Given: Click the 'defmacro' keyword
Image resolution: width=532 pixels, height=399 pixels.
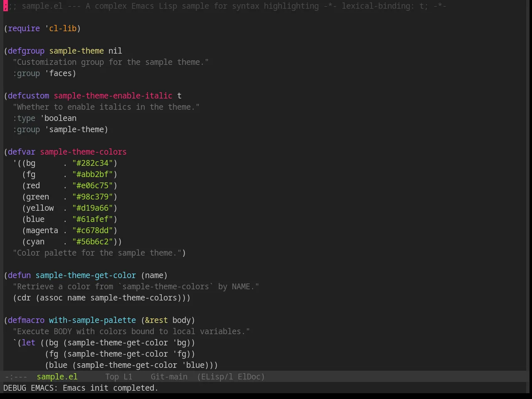Looking at the screenshot, I should coord(26,320).
